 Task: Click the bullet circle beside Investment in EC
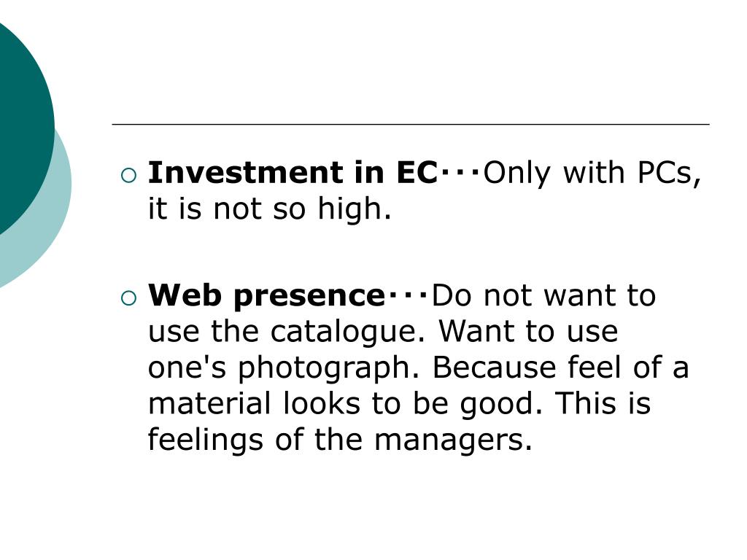[x=128, y=175]
